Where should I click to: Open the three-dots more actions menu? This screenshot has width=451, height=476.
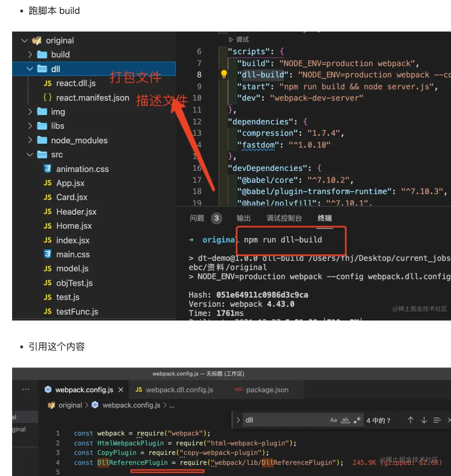tap(26, 389)
